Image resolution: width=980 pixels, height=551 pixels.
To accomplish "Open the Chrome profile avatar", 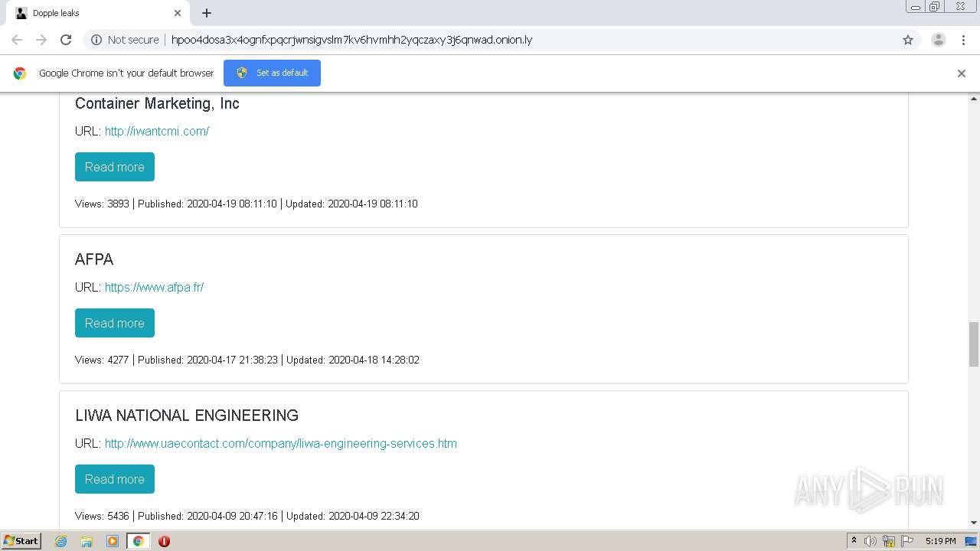I will 939,40.
